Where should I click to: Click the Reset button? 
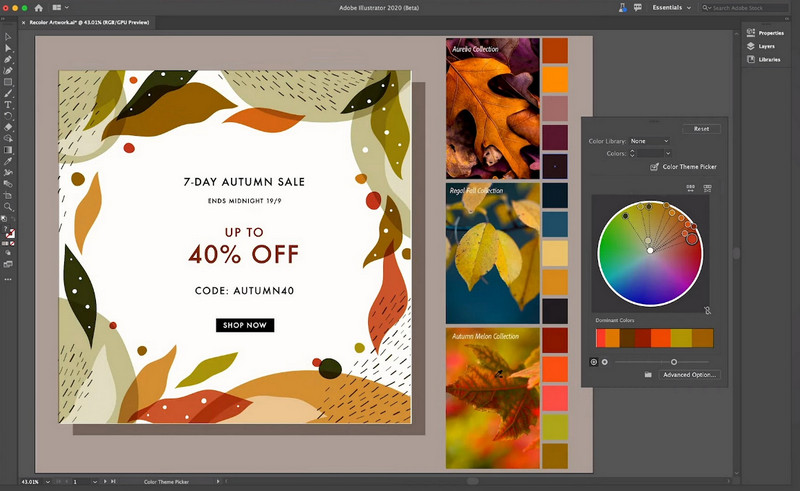701,129
